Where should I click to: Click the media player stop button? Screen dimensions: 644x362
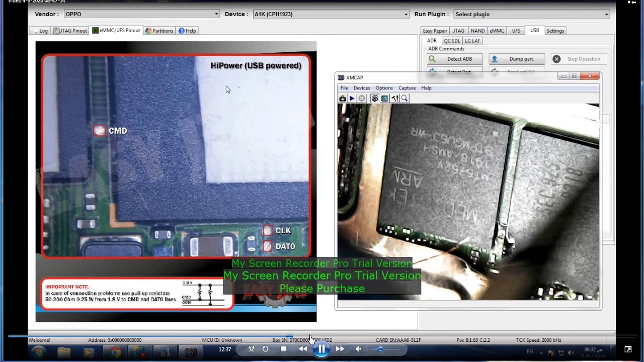(x=283, y=349)
